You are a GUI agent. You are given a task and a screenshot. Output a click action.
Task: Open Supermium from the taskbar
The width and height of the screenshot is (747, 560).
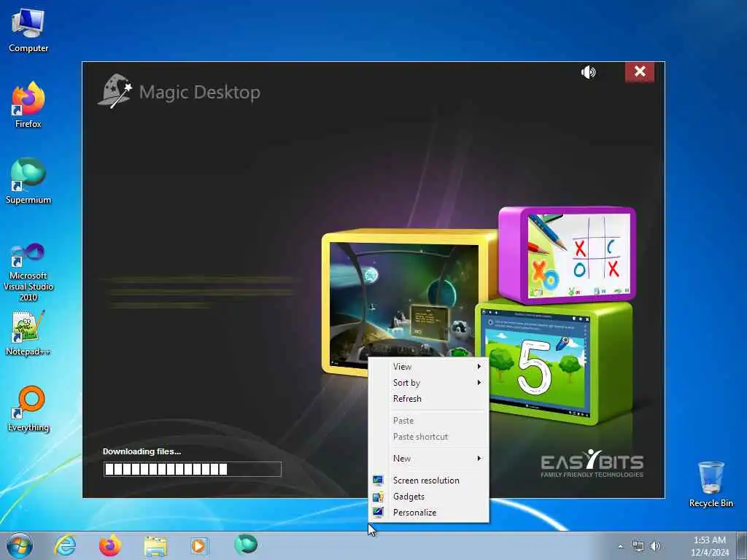point(246,545)
